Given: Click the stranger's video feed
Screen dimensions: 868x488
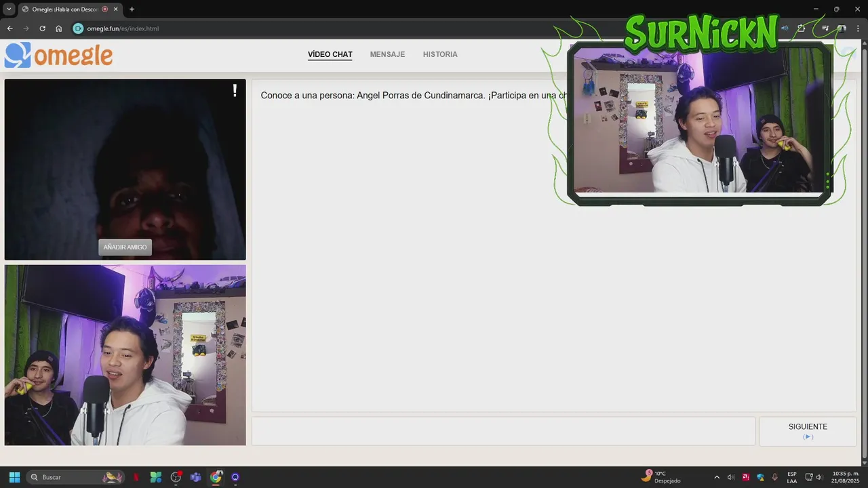Looking at the screenshot, I should (125, 169).
